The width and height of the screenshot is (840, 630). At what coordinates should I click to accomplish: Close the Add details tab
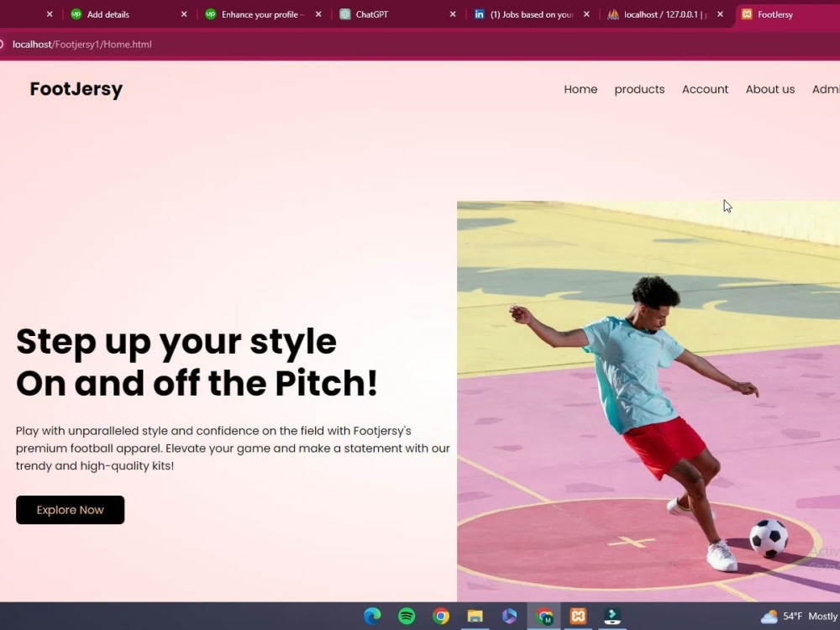tap(184, 14)
